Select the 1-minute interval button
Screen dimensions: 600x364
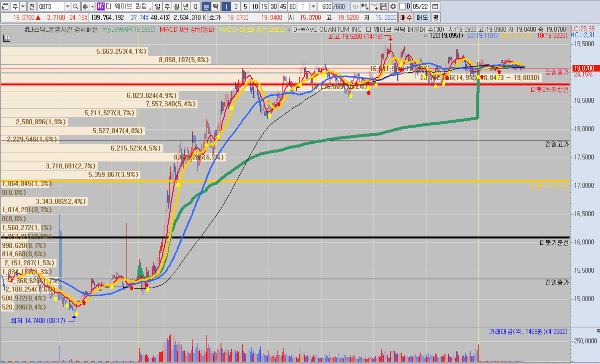(226, 6)
